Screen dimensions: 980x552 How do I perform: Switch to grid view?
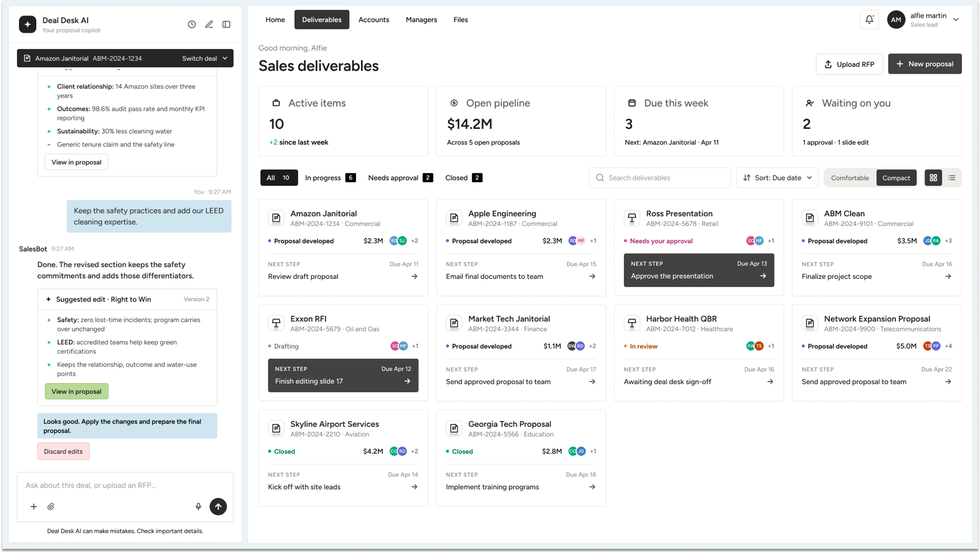(x=933, y=178)
